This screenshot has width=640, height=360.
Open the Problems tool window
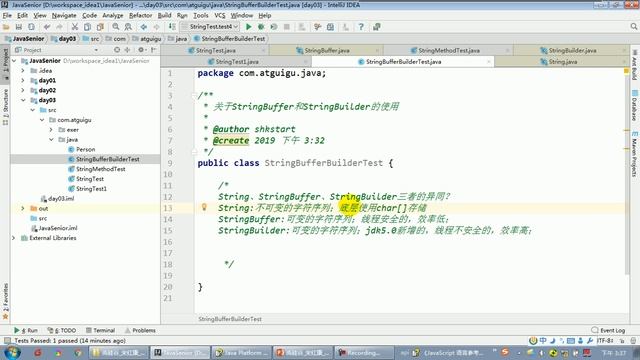tap(140, 330)
